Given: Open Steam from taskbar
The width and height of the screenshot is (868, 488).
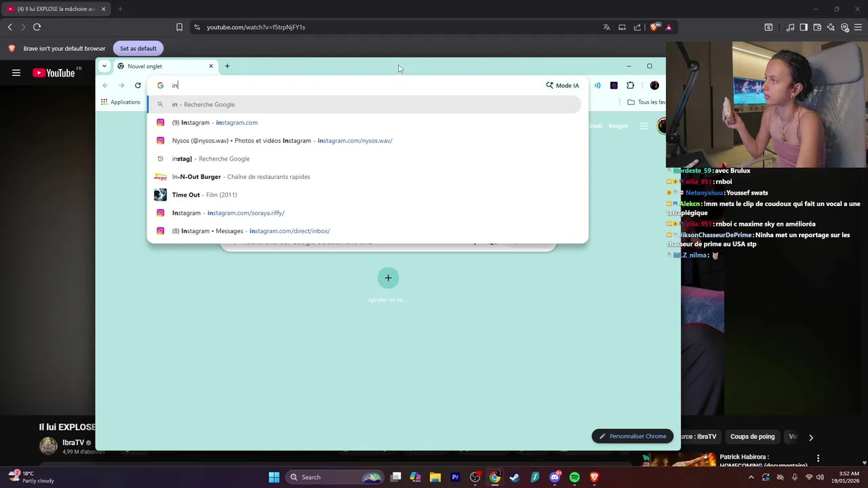Looking at the screenshot, I should click(515, 477).
